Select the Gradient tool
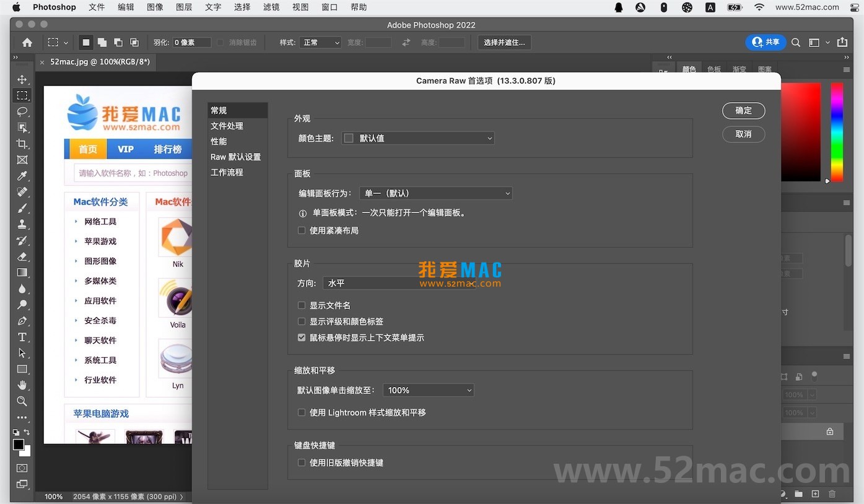 (x=22, y=272)
